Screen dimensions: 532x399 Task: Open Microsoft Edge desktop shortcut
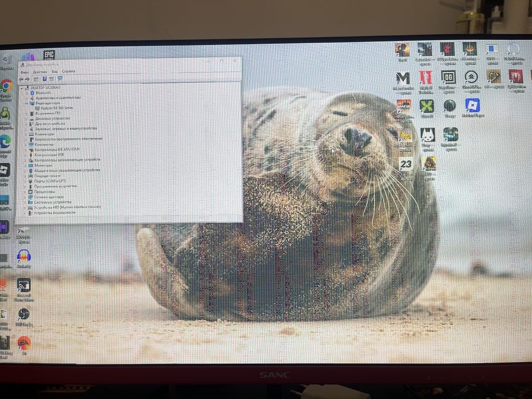pyautogui.click(x=6, y=142)
